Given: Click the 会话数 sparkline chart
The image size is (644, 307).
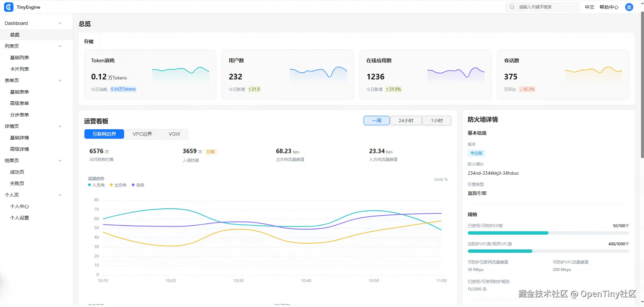Looking at the screenshot, I should (594, 74).
